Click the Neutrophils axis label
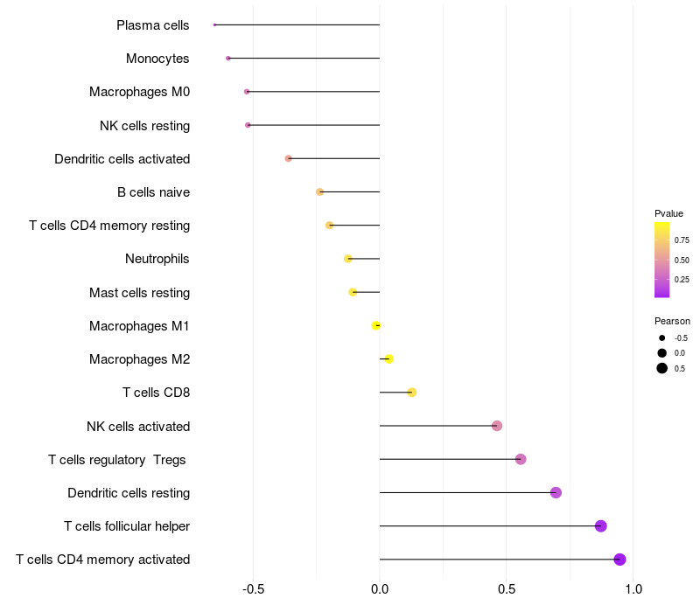 click(157, 259)
